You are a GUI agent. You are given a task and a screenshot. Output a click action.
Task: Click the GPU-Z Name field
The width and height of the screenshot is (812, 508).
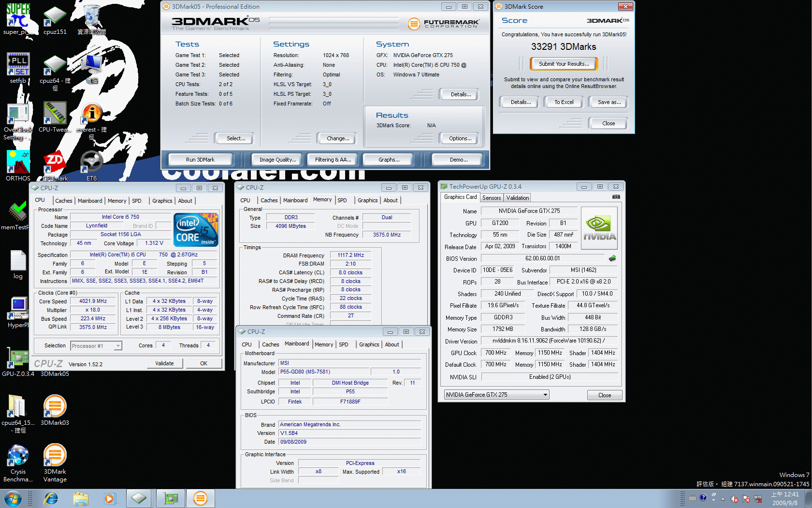[529, 211]
